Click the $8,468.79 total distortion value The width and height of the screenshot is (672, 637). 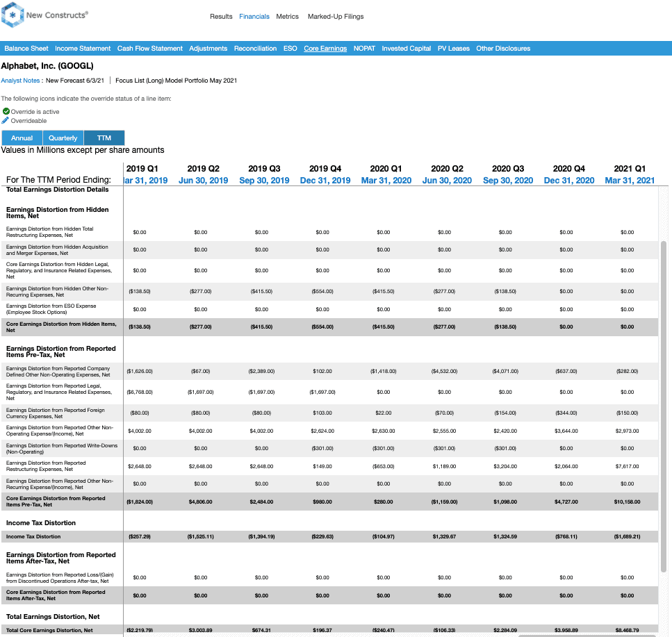coord(627,630)
